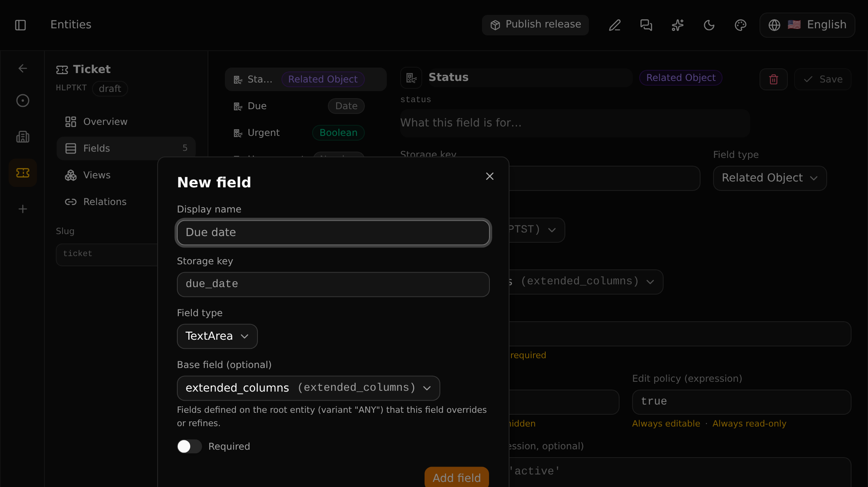Click the Storage key due_date input
868x487 pixels.
[x=333, y=284]
